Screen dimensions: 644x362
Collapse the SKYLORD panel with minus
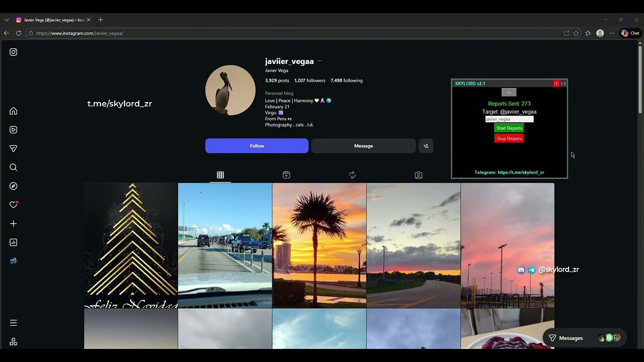tap(563, 83)
